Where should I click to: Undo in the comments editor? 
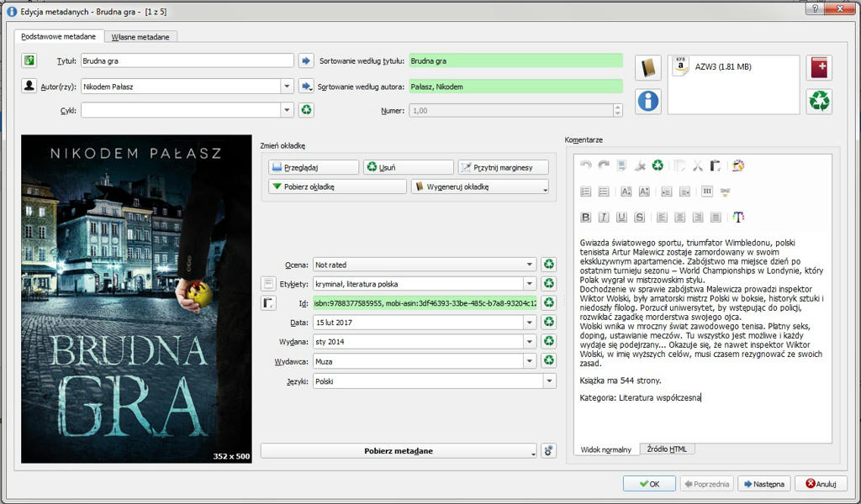pos(586,165)
